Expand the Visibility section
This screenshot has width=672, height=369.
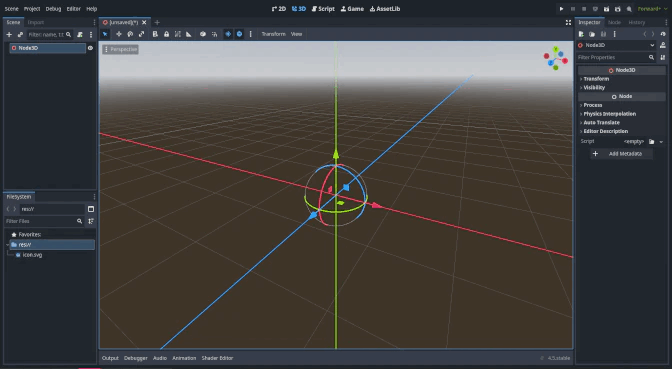(x=622, y=87)
